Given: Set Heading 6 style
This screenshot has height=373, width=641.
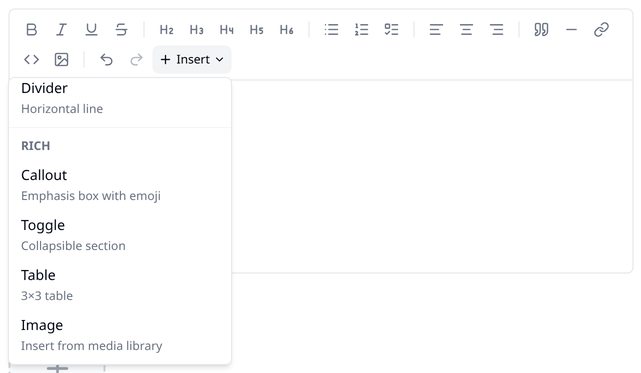Looking at the screenshot, I should [x=287, y=29].
